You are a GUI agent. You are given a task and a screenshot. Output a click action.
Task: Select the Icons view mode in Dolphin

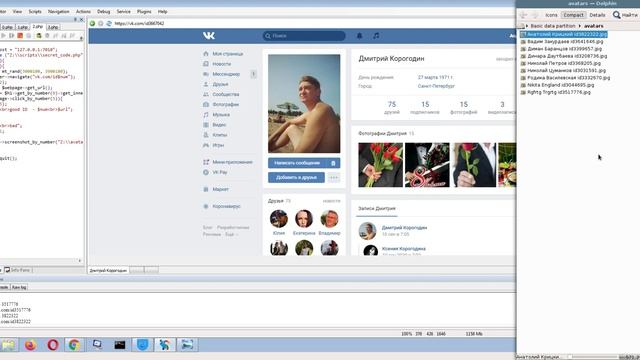pyautogui.click(x=551, y=15)
